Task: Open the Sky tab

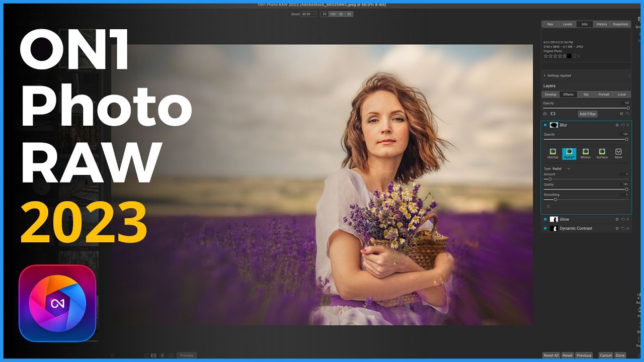Action: point(586,95)
